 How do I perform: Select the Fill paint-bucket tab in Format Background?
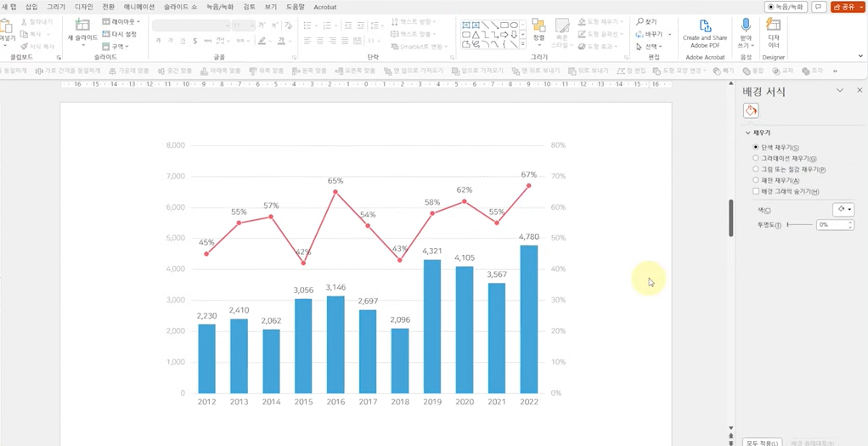point(751,110)
